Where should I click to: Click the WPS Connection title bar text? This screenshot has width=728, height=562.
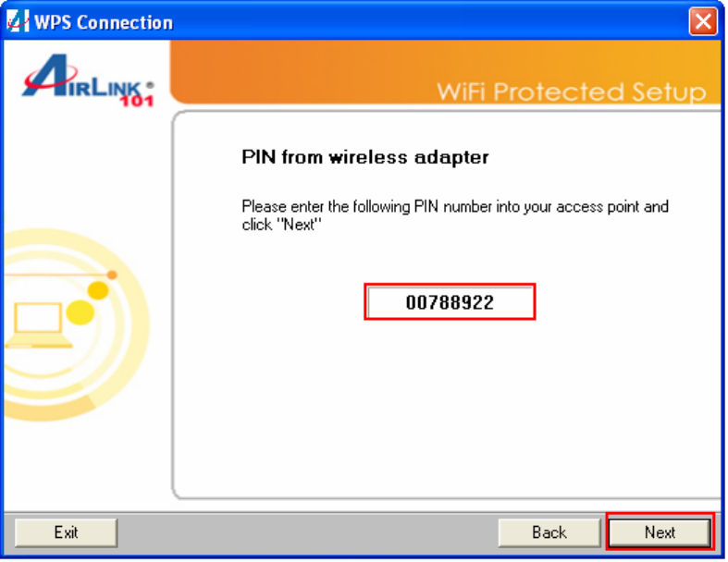104,22
